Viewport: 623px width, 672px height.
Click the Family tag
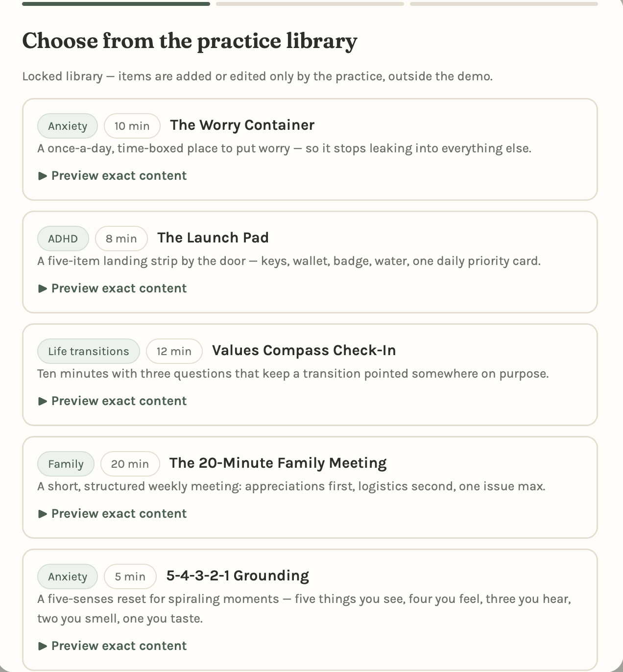point(66,464)
